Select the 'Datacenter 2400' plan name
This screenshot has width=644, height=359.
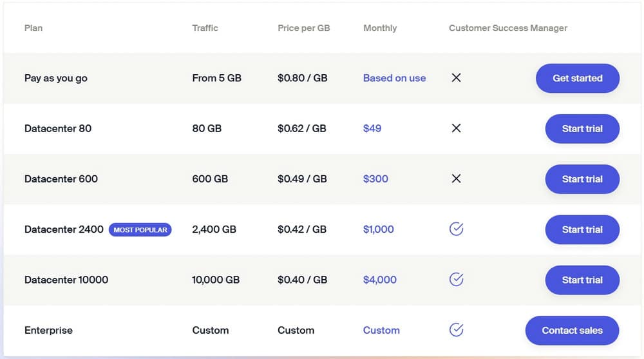click(x=64, y=229)
